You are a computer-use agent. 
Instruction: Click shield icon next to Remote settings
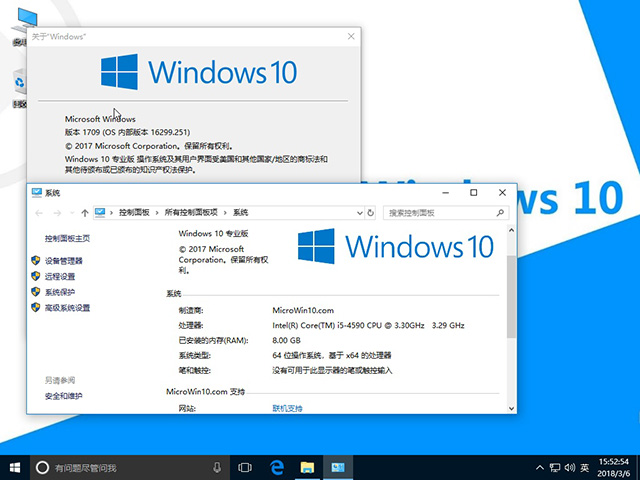tap(36, 276)
